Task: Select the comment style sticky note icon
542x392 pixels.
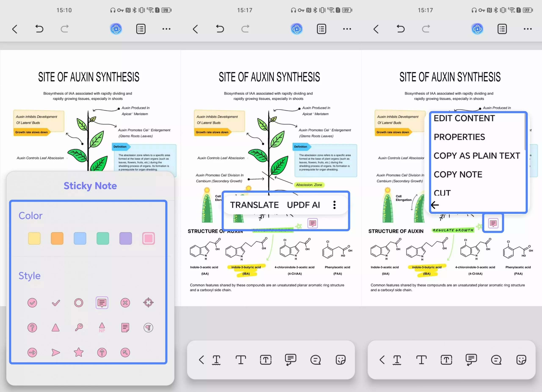Action: tap(102, 303)
